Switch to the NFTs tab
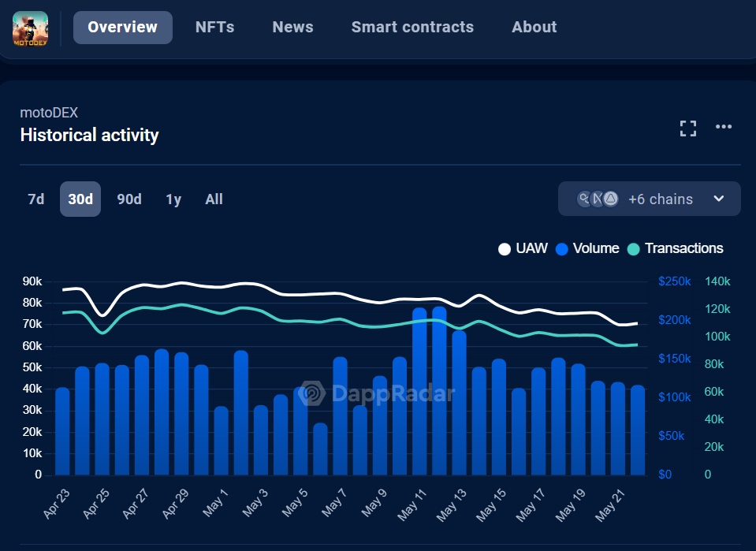Viewport: 756px width, 551px height. pyautogui.click(x=214, y=27)
